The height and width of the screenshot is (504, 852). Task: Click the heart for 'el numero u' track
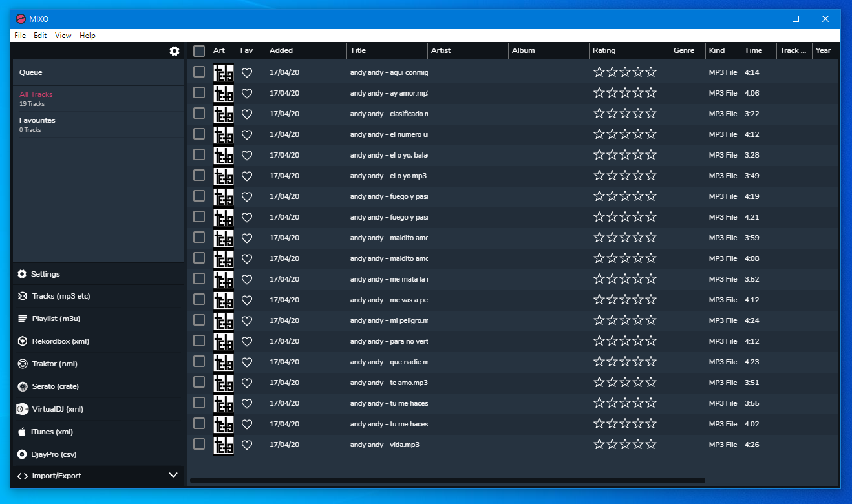247,134
